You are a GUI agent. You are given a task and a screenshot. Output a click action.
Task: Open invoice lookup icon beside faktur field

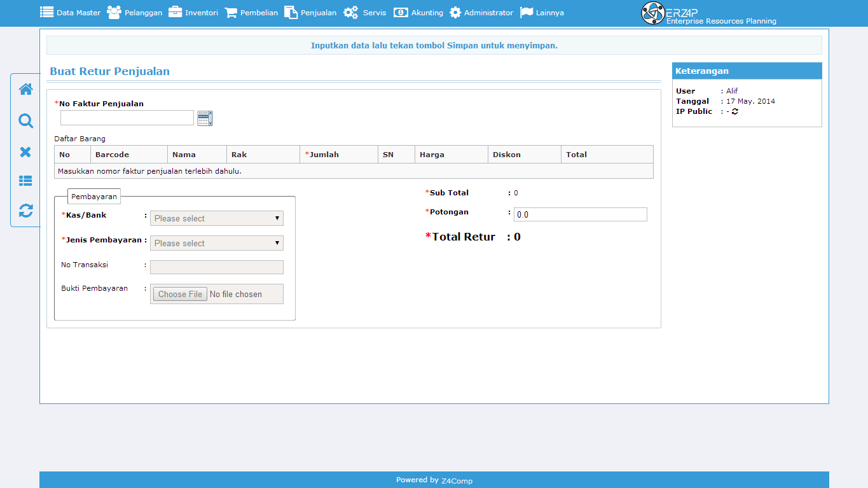(205, 118)
